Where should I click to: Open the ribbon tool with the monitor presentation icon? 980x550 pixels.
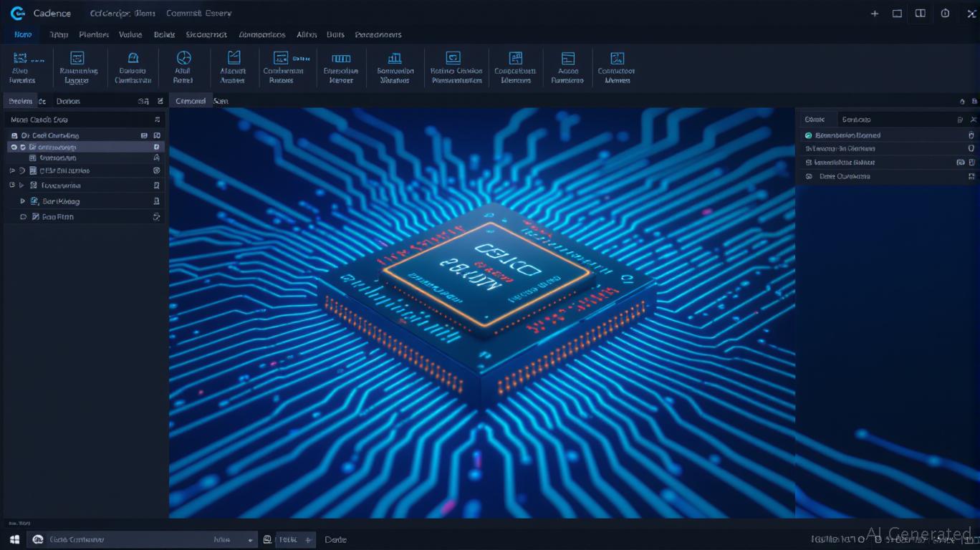[x=453, y=58]
